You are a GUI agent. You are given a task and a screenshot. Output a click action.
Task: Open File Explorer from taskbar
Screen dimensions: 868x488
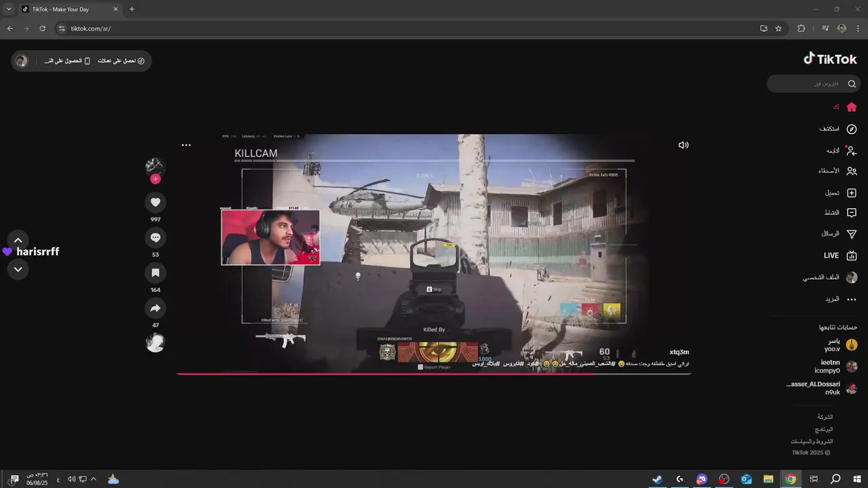(x=768, y=479)
